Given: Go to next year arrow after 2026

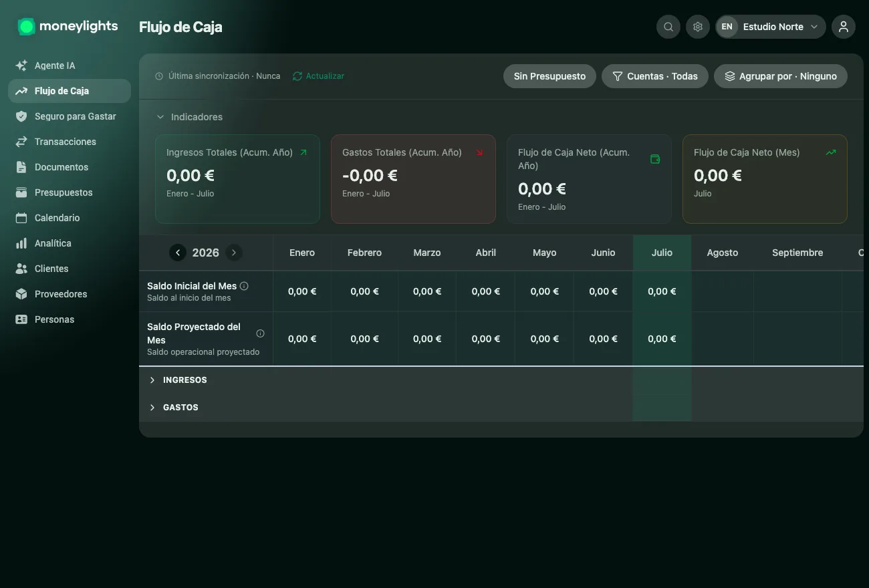Looking at the screenshot, I should coord(233,253).
